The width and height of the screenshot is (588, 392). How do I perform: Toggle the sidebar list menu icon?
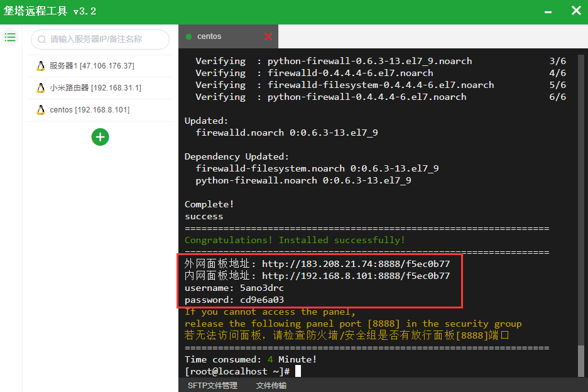(10, 37)
